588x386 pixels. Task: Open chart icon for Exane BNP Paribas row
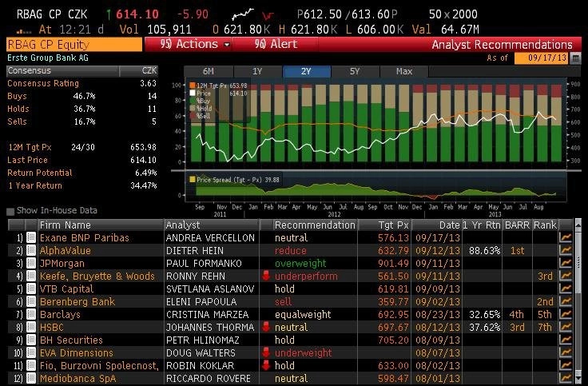coord(566,238)
